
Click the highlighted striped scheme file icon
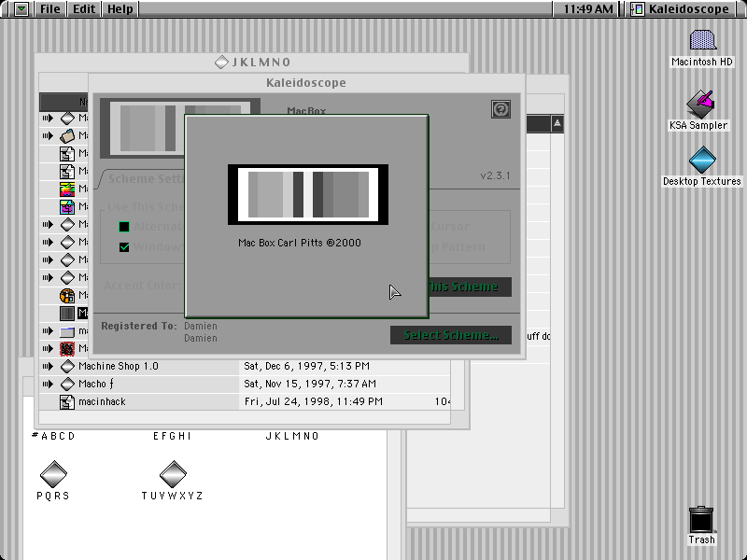67,313
